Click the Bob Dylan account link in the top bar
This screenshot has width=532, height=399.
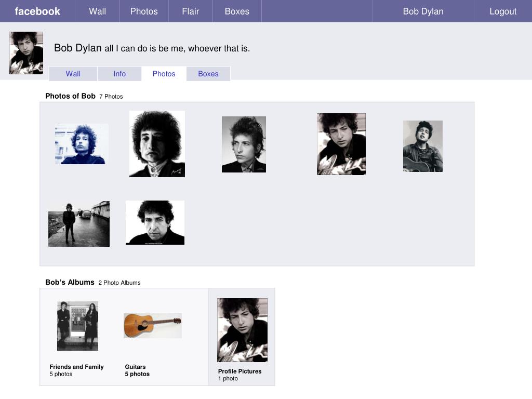pos(423,11)
